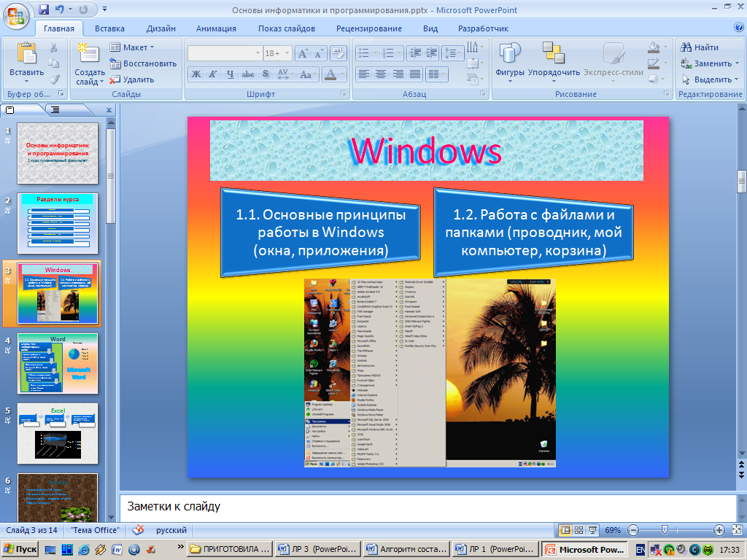This screenshot has width=747, height=560.
Task: Align text left in Абзац group
Action: point(364,74)
